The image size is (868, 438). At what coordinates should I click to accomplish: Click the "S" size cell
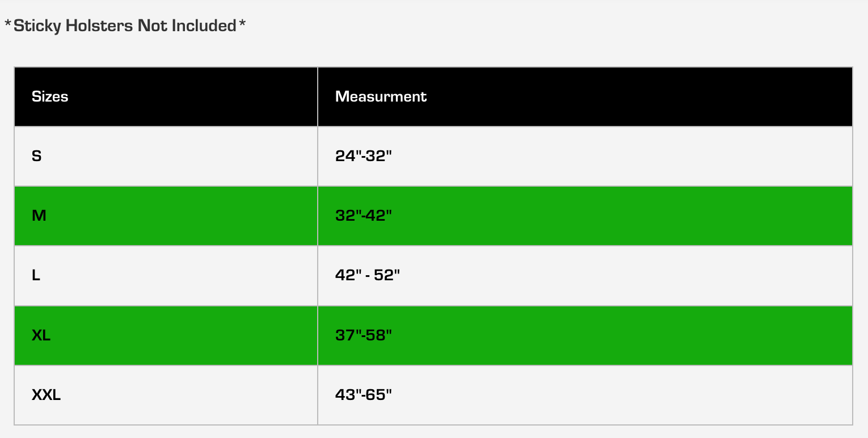pyautogui.click(x=37, y=156)
